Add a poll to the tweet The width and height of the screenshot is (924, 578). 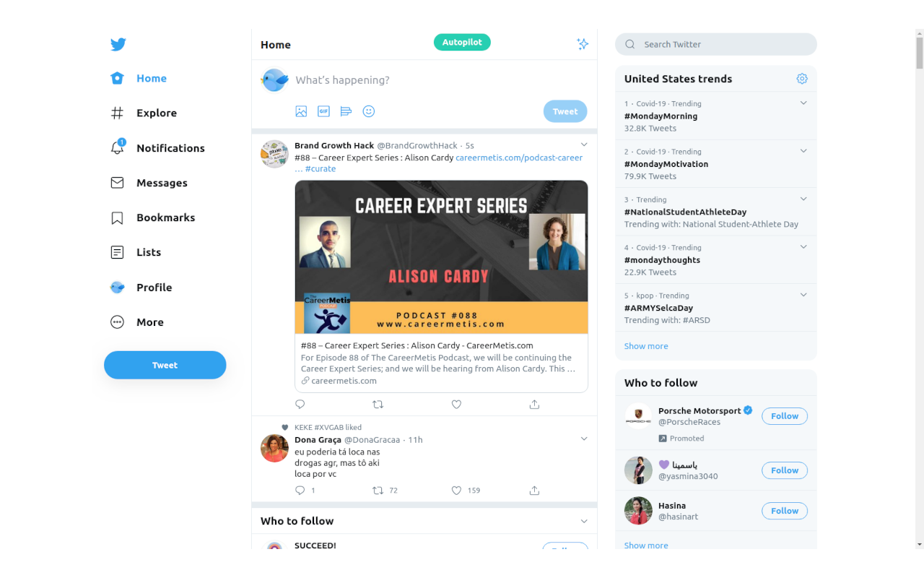click(346, 111)
